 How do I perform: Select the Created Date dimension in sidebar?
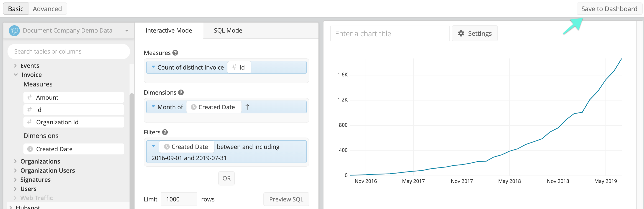(x=74, y=149)
